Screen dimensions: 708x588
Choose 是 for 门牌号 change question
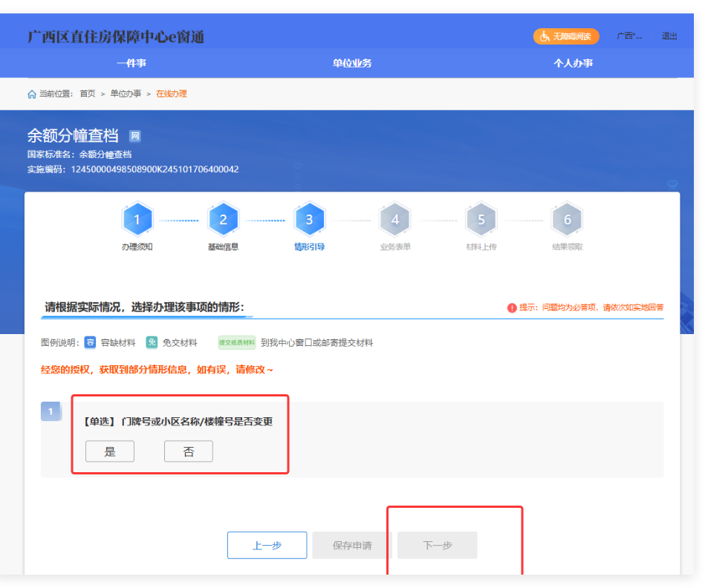click(110, 451)
